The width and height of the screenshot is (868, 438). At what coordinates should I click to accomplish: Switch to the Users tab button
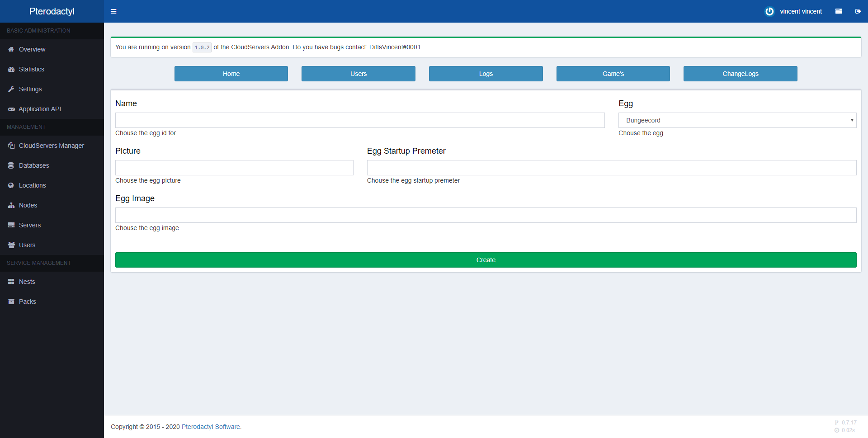coord(358,74)
